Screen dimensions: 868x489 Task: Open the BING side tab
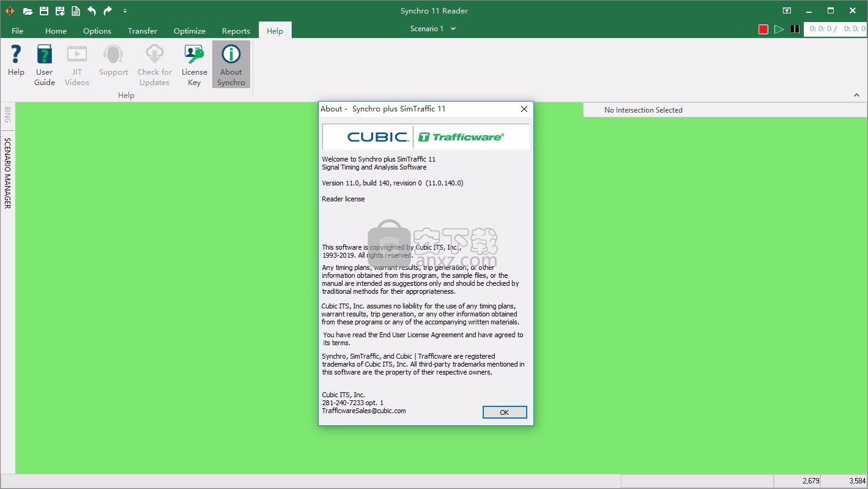(7, 114)
